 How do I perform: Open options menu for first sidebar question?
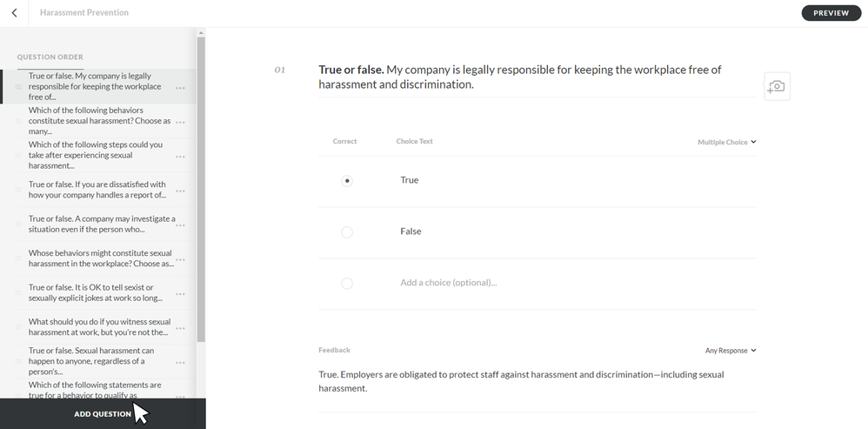coord(180,88)
